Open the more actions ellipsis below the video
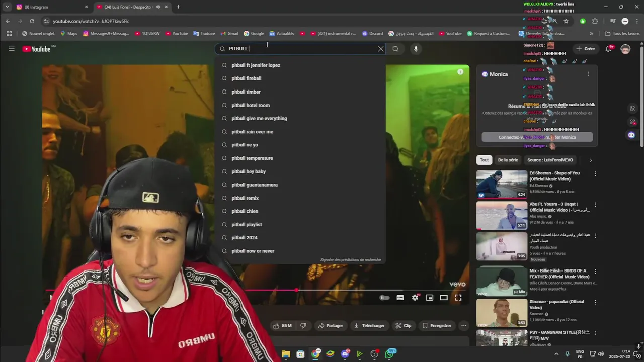This screenshot has width=644, height=362. (x=463, y=326)
